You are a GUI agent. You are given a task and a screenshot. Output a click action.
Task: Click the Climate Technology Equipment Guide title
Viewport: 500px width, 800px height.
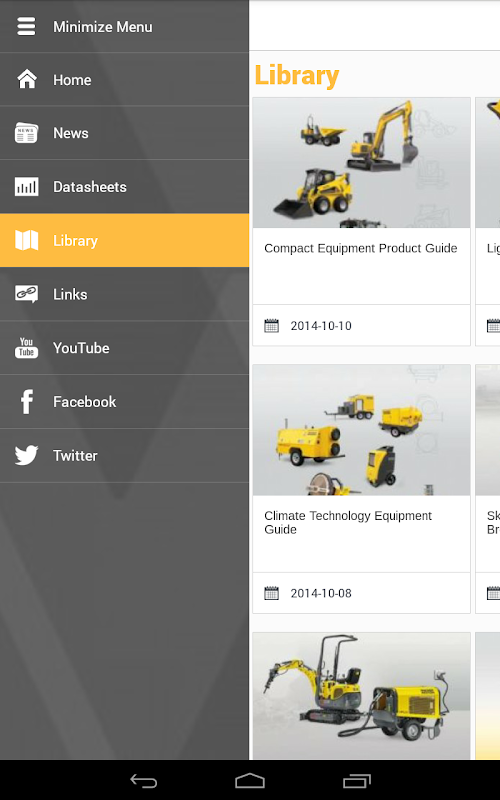(x=348, y=522)
